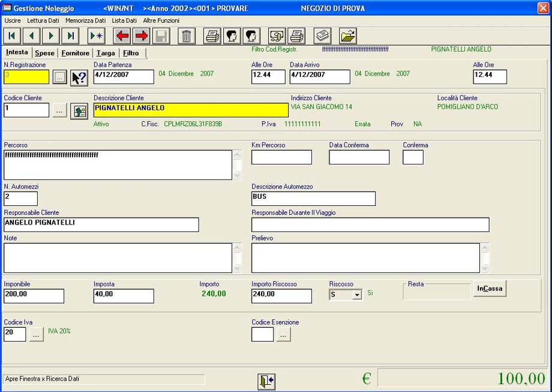Click the Responsabile Durante Il Viaggio field
Image resolution: width=552 pixels, height=392 pixels.
tap(370, 225)
